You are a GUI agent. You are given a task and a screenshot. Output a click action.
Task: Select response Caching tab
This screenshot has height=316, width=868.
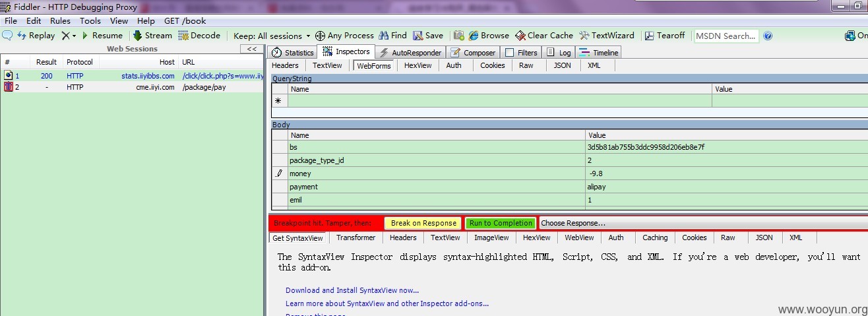coord(655,237)
